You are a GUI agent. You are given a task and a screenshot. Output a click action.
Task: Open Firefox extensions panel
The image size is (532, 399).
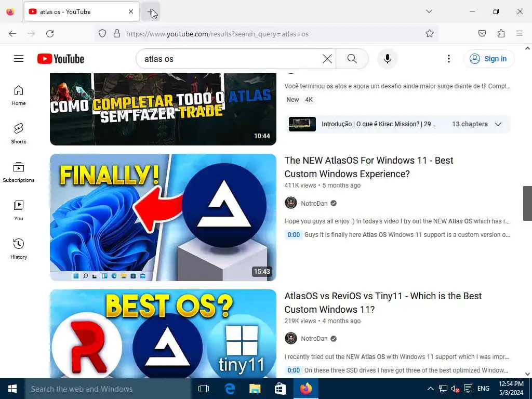point(501,34)
